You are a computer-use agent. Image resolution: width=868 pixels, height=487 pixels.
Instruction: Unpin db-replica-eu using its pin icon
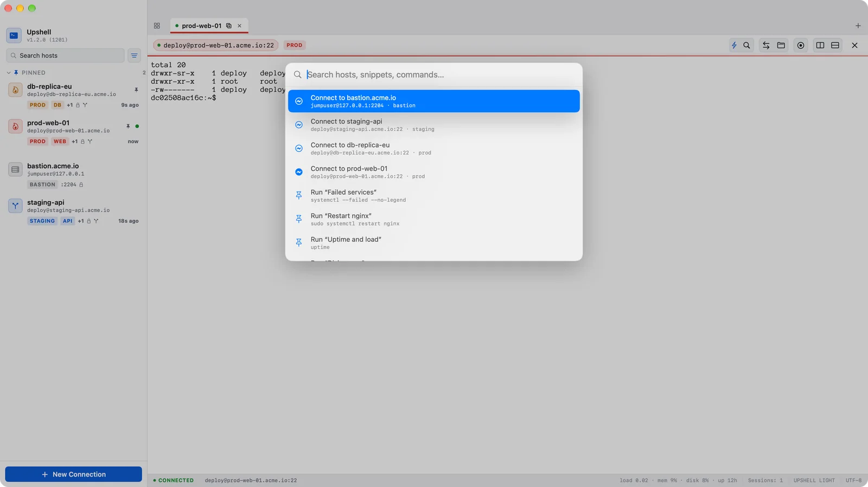click(136, 90)
